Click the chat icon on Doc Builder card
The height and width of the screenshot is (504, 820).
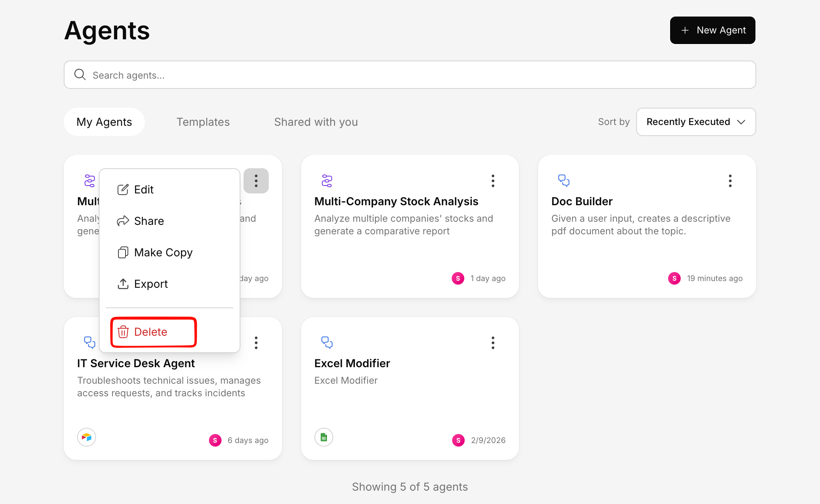tap(563, 180)
